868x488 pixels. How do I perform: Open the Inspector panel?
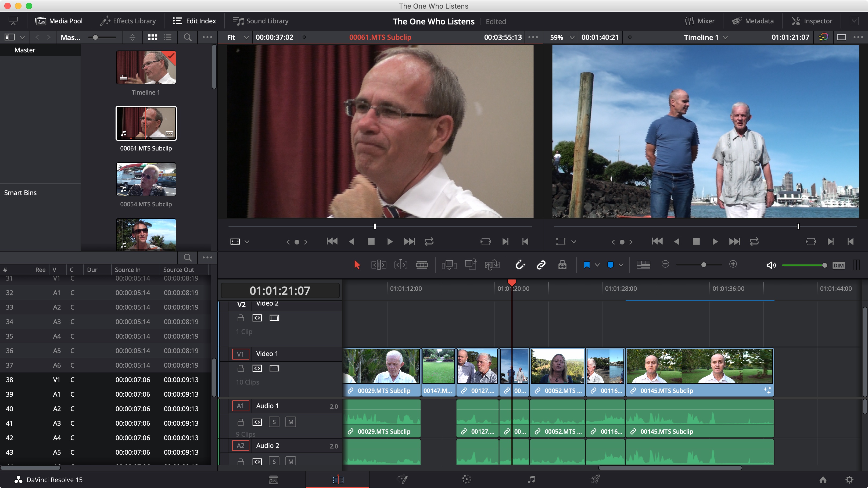point(812,21)
